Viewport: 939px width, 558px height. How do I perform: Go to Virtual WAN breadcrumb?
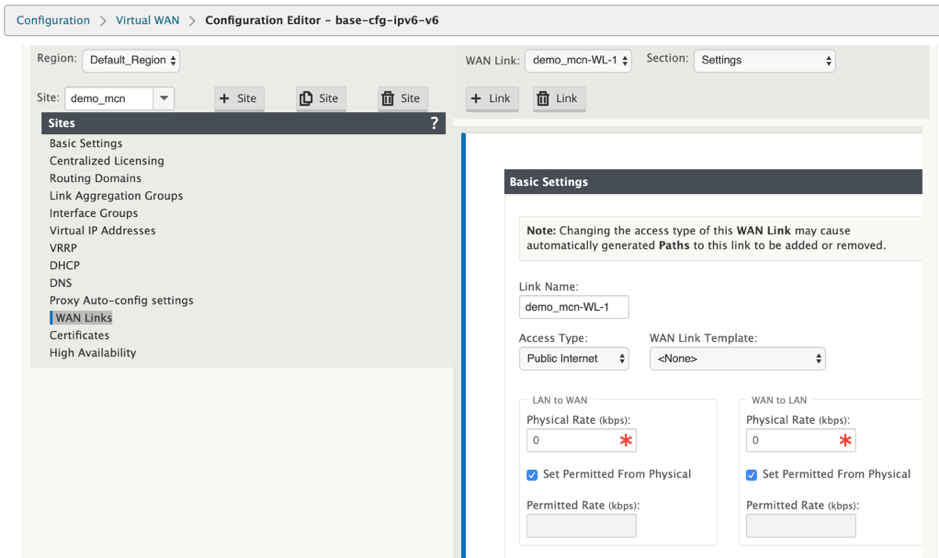(147, 20)
